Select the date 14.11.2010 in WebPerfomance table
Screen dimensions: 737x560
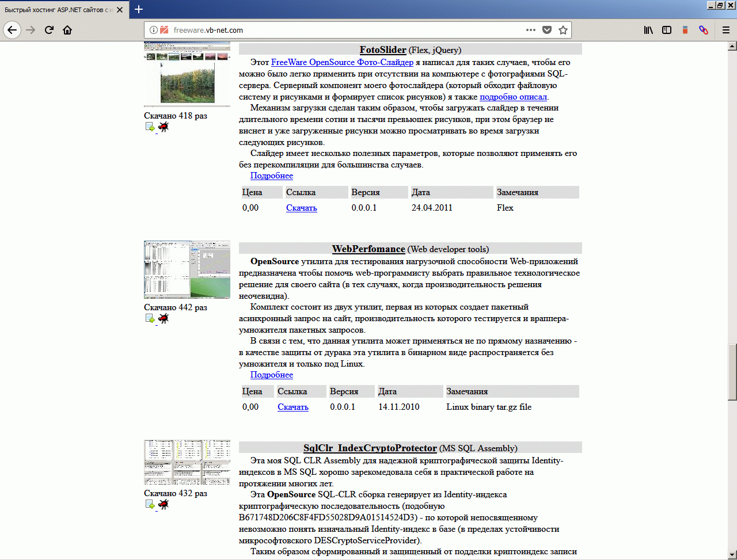(399, 407)
